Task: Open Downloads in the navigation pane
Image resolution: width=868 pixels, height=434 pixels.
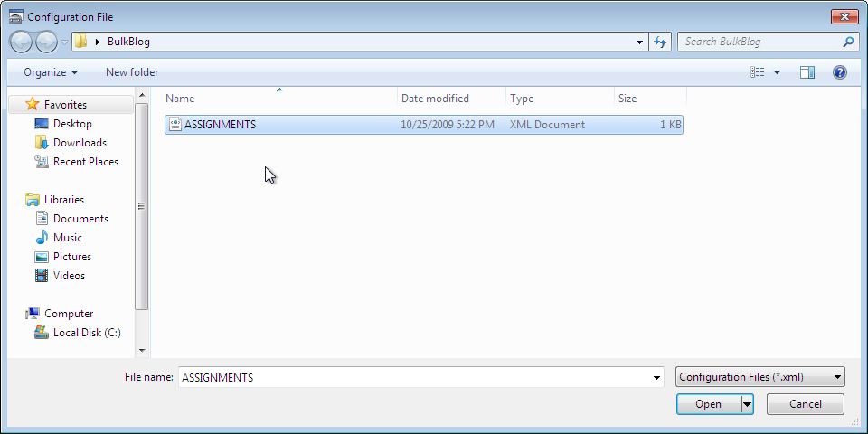Action: [80, 143]
